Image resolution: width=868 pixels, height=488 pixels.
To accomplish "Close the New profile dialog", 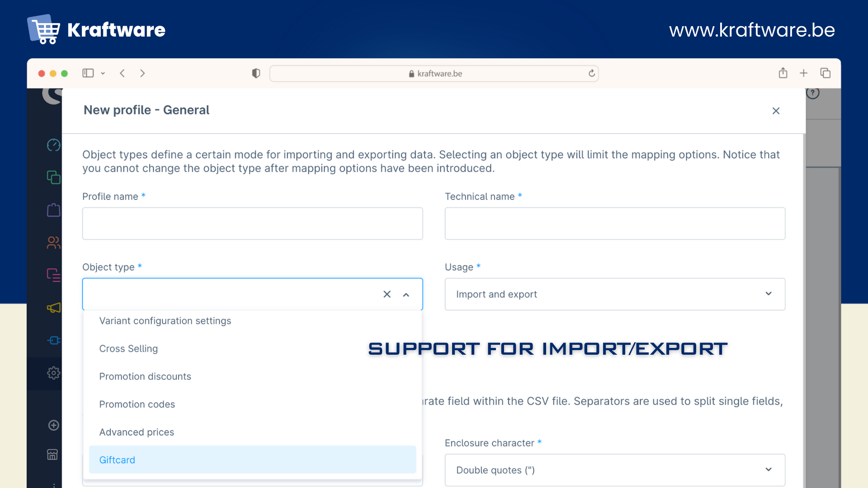I will (x=776, y=111).
